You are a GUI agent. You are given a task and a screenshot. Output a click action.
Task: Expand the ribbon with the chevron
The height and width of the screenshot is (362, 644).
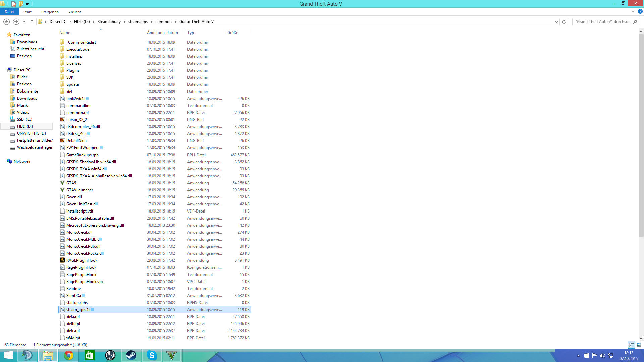(x=633, y=12)
